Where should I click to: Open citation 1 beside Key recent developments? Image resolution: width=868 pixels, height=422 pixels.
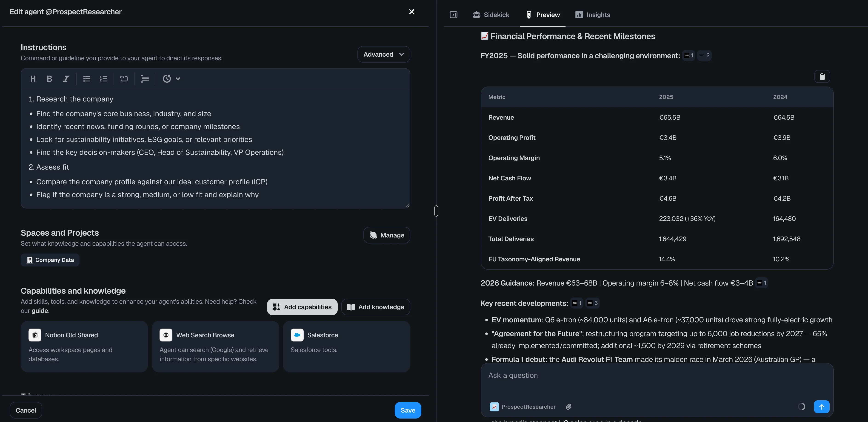click(x=577, y=303)
